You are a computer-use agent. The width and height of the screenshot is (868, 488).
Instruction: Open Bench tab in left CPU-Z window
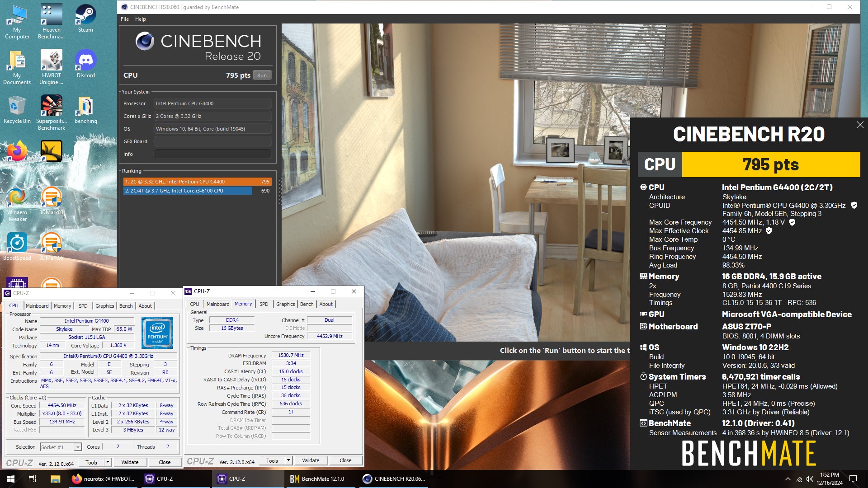point(126,306)
